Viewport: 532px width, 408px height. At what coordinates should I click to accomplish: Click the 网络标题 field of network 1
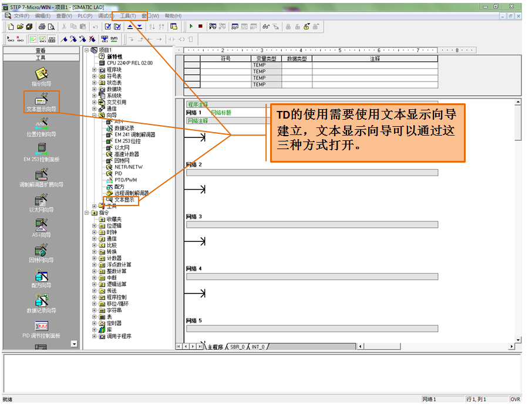[x=221, y=113]
